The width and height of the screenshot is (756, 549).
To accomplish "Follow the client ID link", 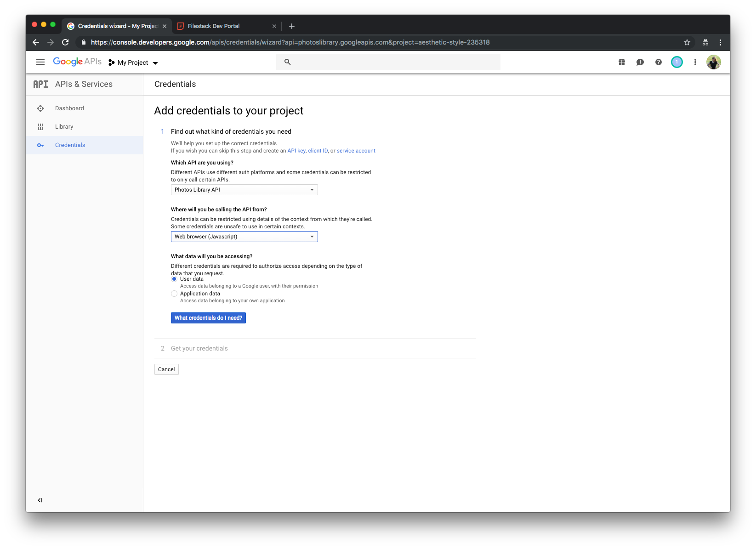I will point(318,151).
